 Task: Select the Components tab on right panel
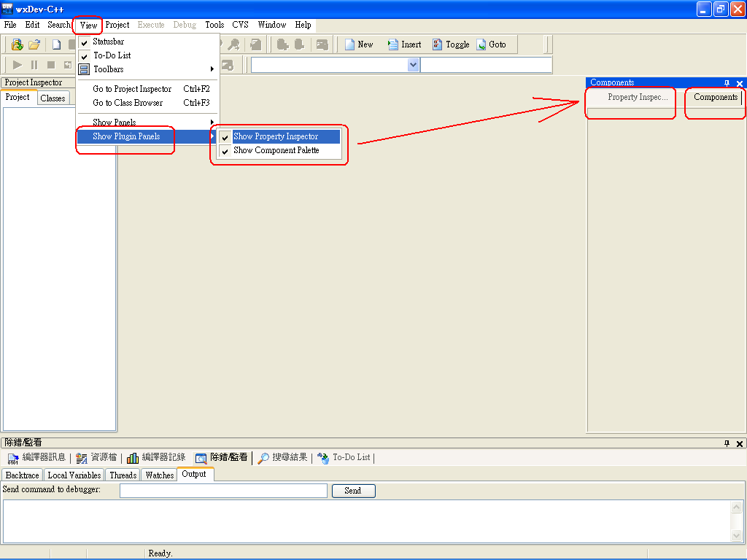[x=716, y=97]
